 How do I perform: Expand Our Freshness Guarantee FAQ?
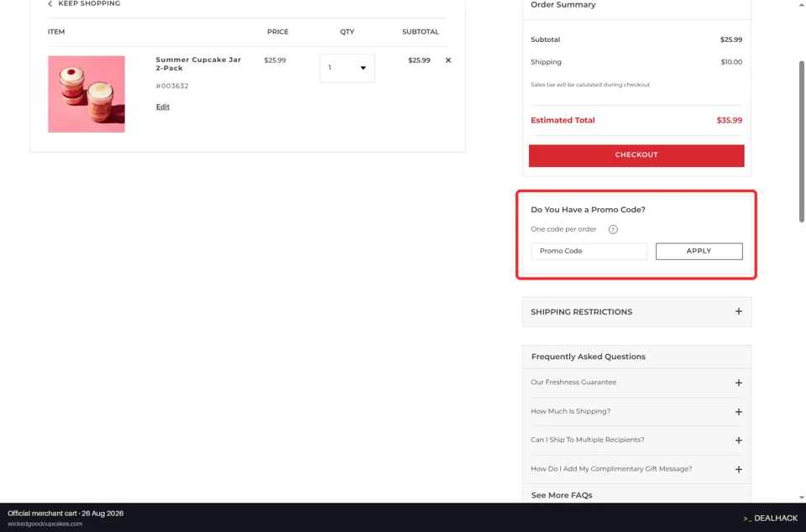(636, 383)
